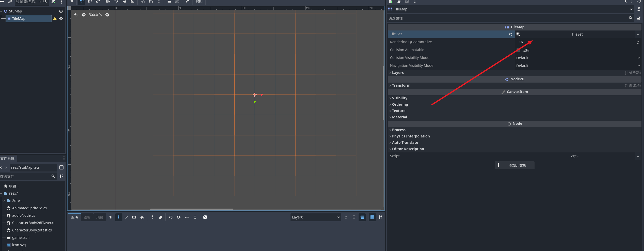Viewport: 644px width, 251px height.
Task: Click the viewport horizontal scrollbar
Action: point(192,209)
